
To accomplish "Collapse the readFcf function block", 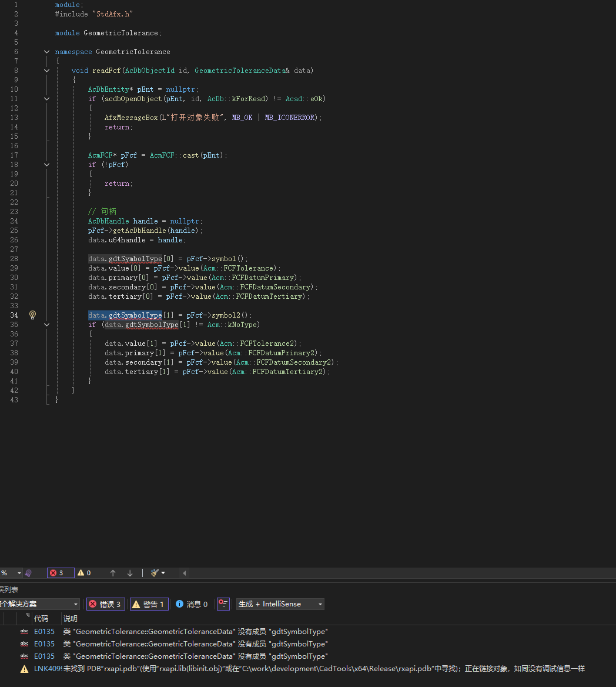I will (47, 71).
